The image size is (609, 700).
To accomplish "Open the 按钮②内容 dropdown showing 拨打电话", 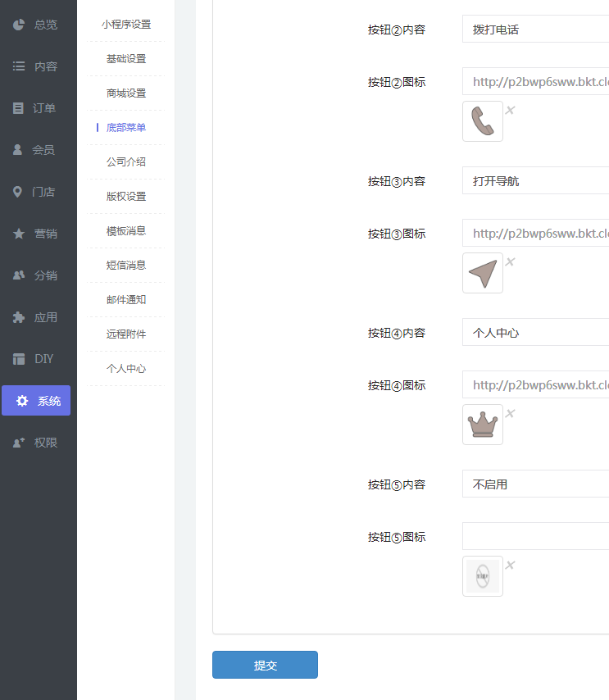I will pyautogui.click(x=535, y=30).
